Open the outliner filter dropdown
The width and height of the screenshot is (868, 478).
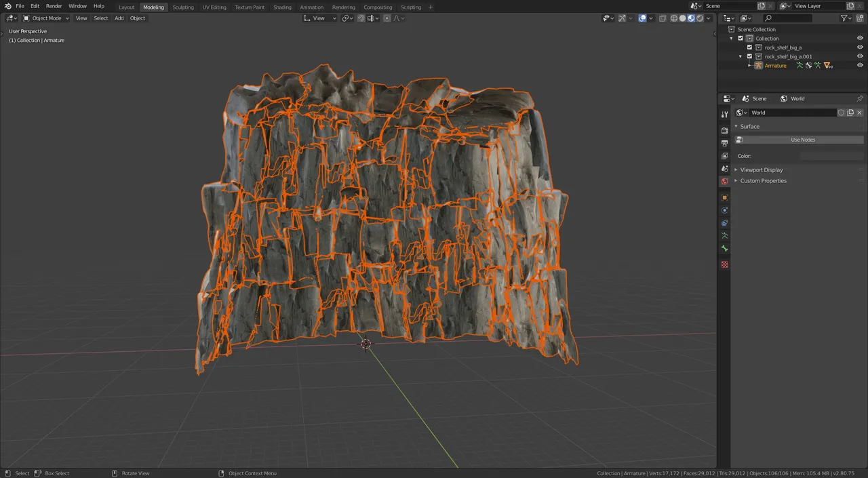coord(846,18)
